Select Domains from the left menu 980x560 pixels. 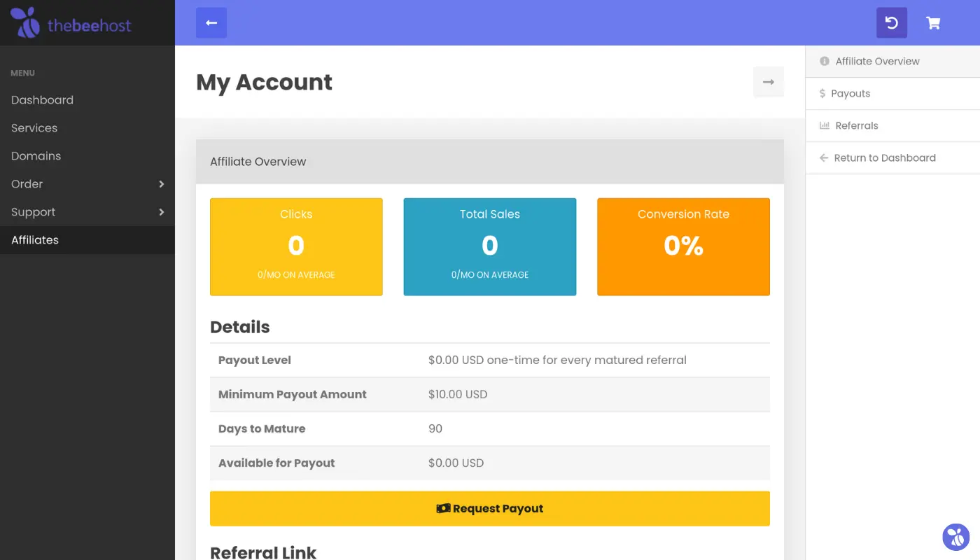[36, 156]
